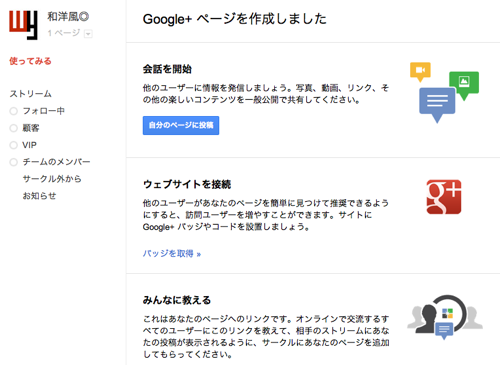Click the blue text chat bubble icon

[437, 105]
